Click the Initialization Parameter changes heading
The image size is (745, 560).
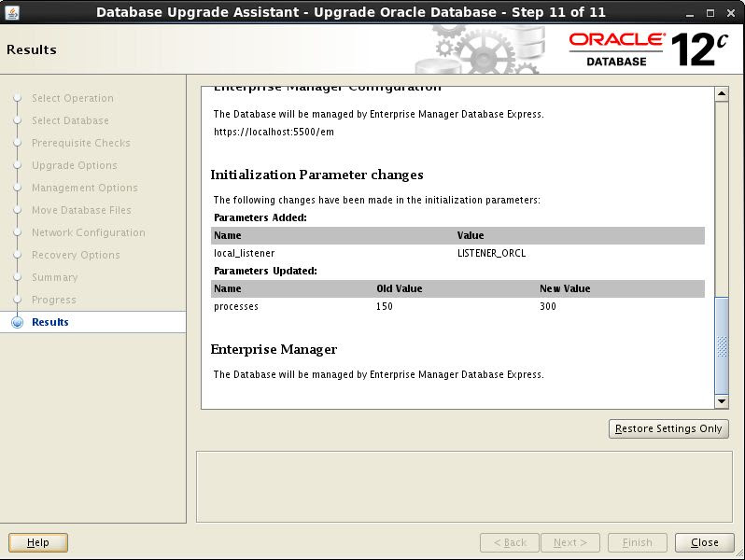pos(316,175)
